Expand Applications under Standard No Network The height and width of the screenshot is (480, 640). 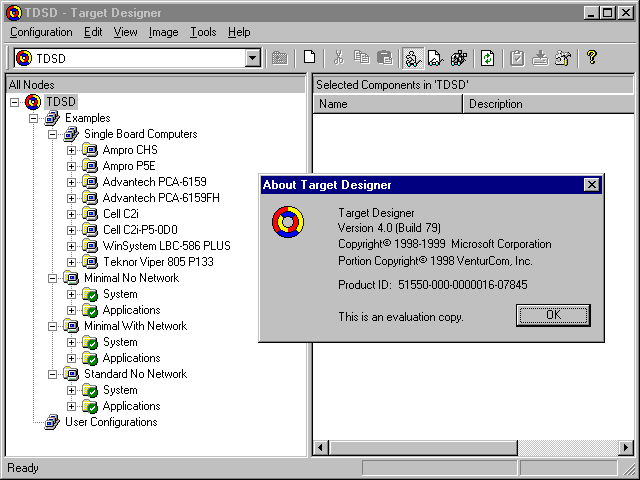coord(71,406)
